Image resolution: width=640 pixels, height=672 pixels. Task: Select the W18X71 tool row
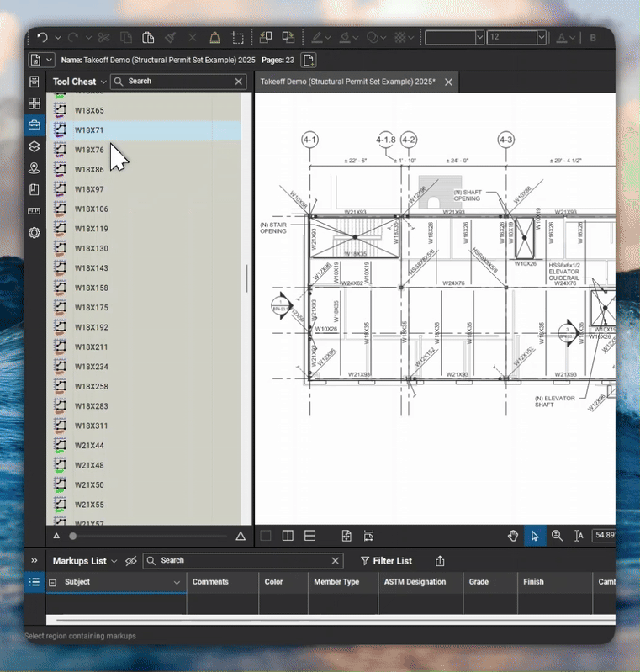[145, 130]
